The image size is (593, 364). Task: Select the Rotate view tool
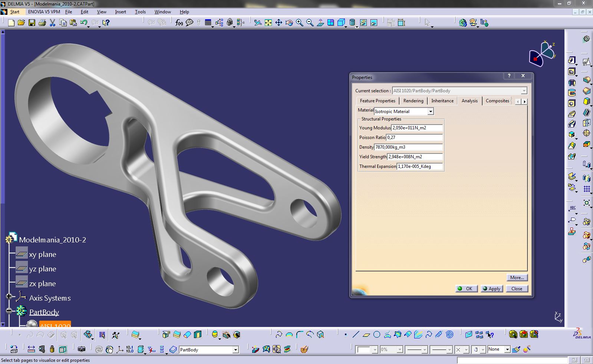[x=289, y=23]
